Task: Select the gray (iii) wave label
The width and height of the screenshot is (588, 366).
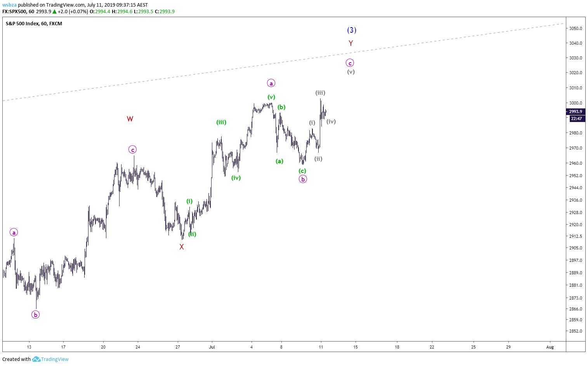Action: click(320, 93)
